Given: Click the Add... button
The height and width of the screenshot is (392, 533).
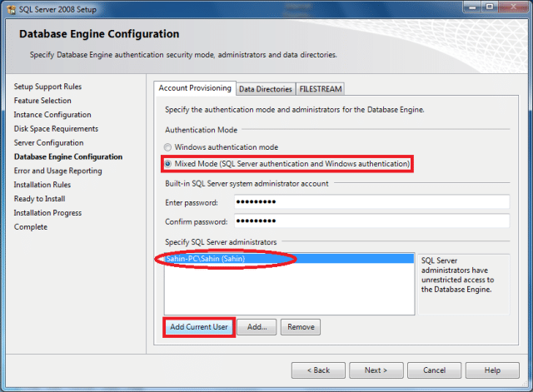Looking at the screenshot, I should 257,327.
